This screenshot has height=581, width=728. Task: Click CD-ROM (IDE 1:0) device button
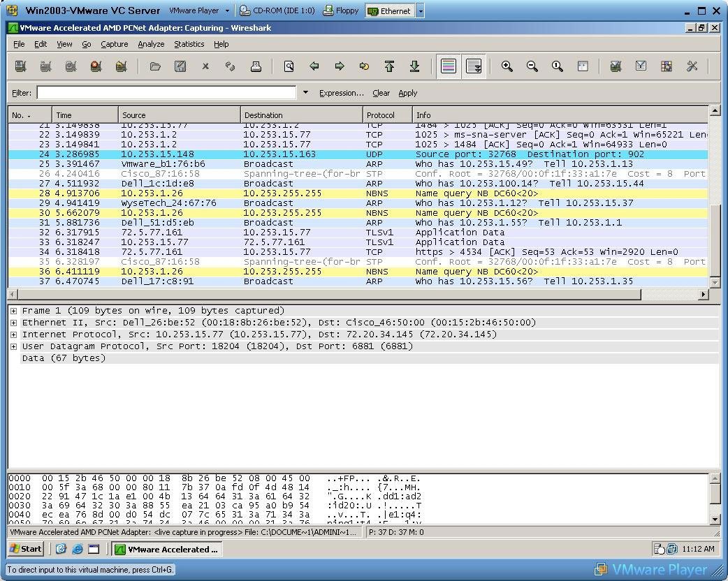pos(277,10)
